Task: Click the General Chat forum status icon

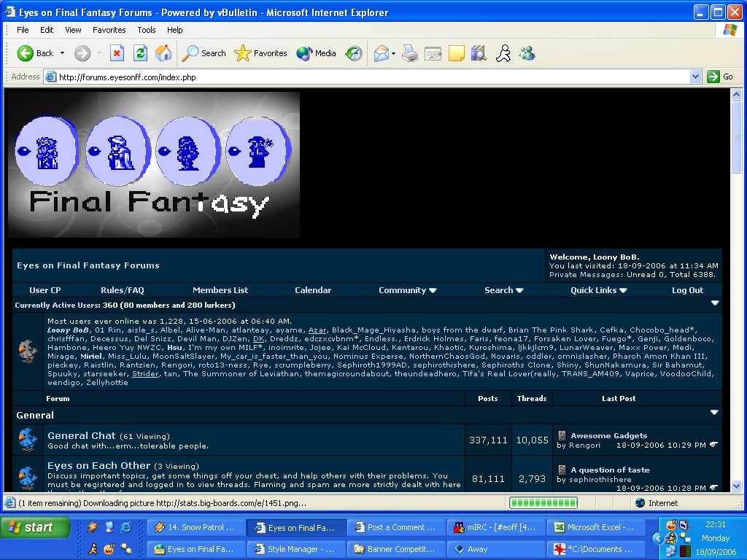Action: 28,440
